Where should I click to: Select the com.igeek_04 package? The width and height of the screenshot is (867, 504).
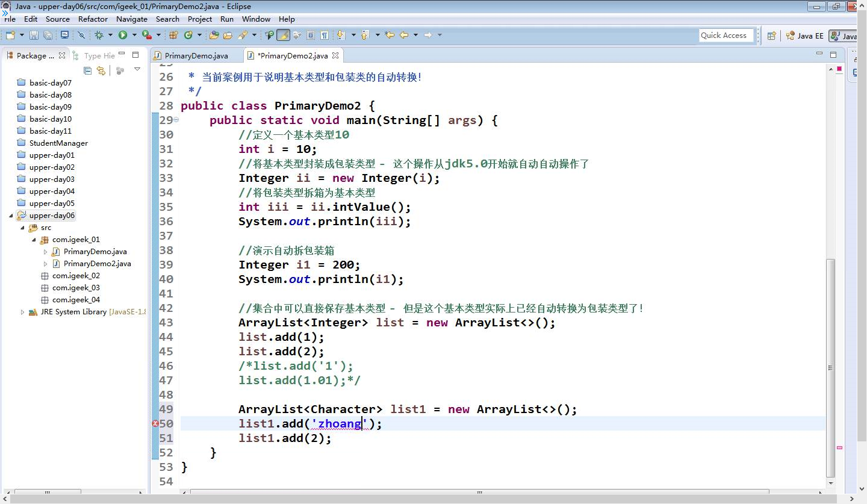tap(76, 300)
